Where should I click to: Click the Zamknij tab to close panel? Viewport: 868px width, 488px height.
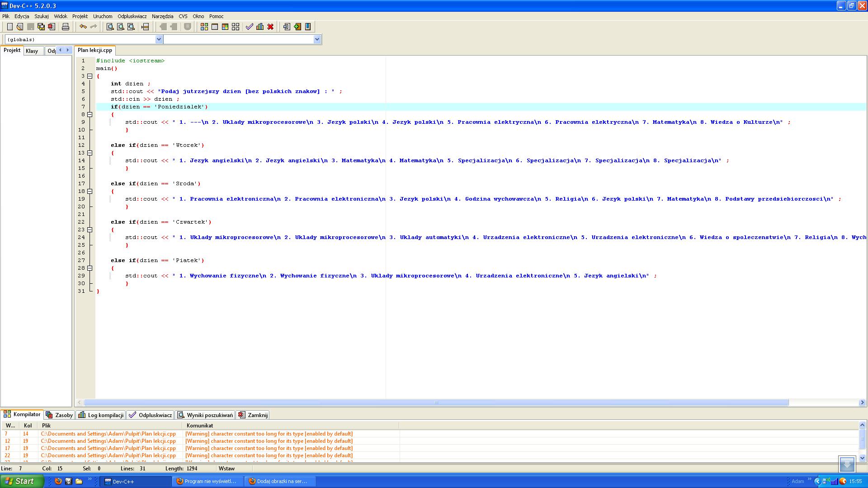pyautogui.click(x=253, y=415)
